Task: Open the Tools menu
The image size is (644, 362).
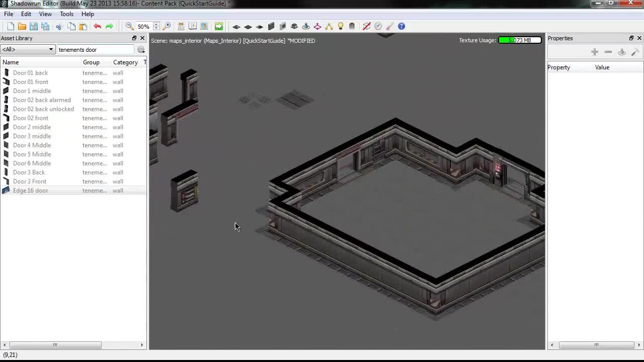Action: 66,14
